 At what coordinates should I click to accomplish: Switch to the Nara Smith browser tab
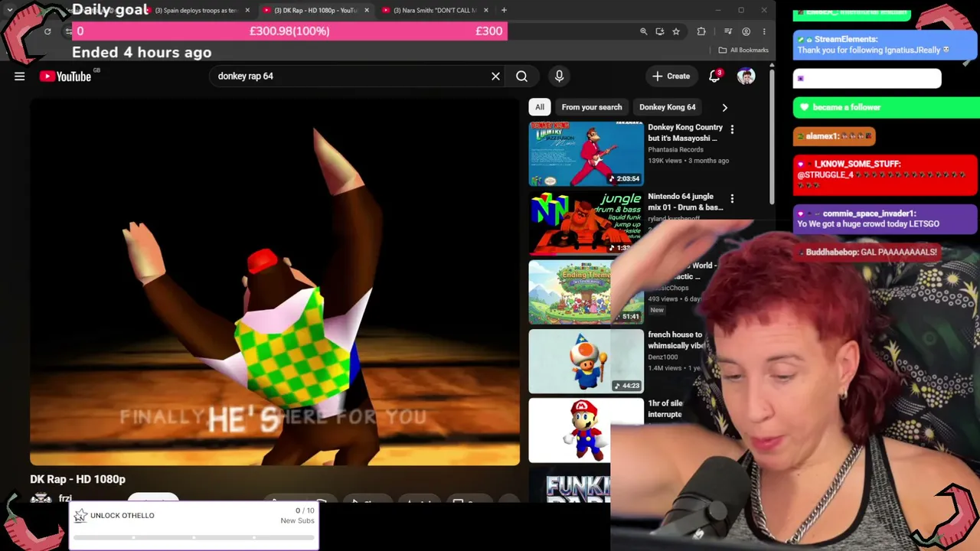(x=434, y=10)
